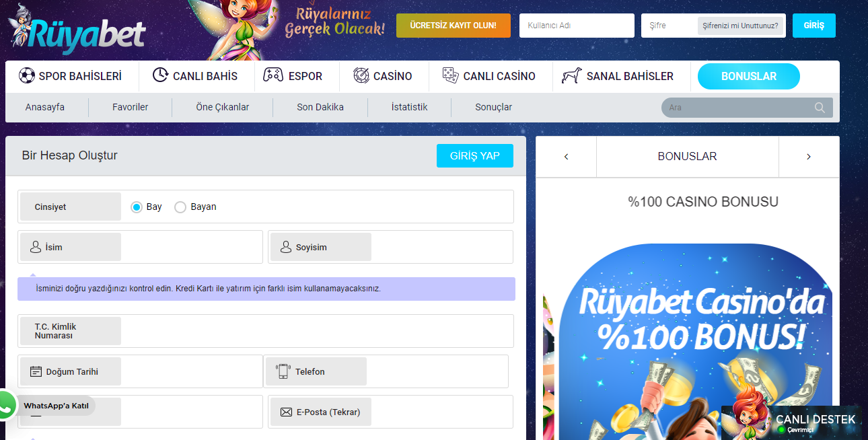The width and height of the screenshot is (868, 440).
Task: Switch to the Öne Çıkanlar tab
Action: point(223,107)
